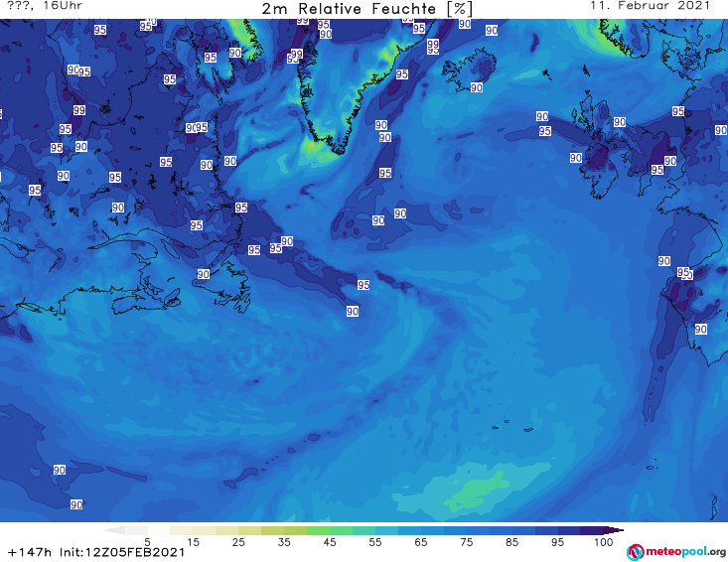Pick the grey arrow start of colorbar
Screen dimensions: 728x562
coord(115,530)
